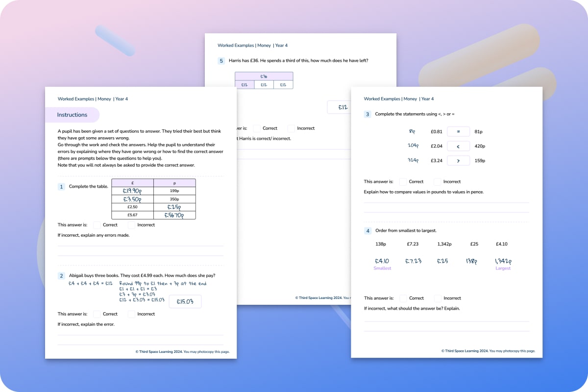Screen dimensions: 588x392
Task: Click the £36 bar model top cell
Action: click(264, 76)
